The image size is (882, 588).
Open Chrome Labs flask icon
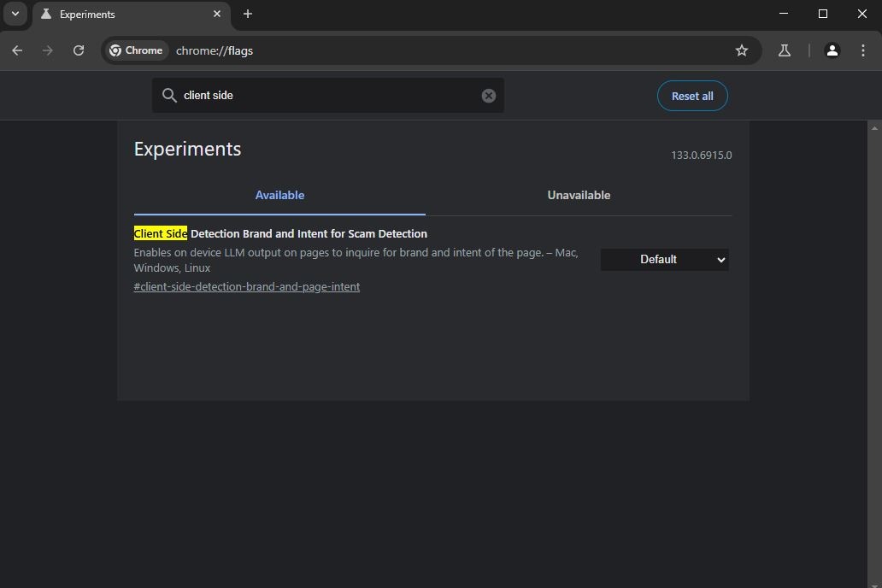click(x=784, y=50)
